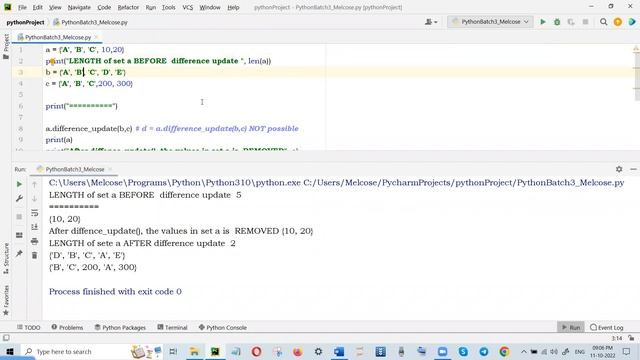Open the Code menu
Screen dimensions: 640x360
coord(104,7)
